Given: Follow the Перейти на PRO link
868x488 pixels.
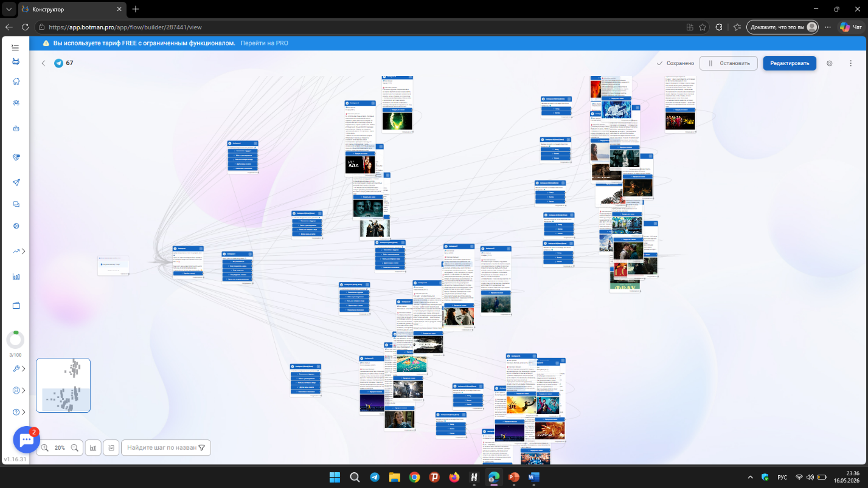Looking at the screenshot, I should tap(264, 43).
